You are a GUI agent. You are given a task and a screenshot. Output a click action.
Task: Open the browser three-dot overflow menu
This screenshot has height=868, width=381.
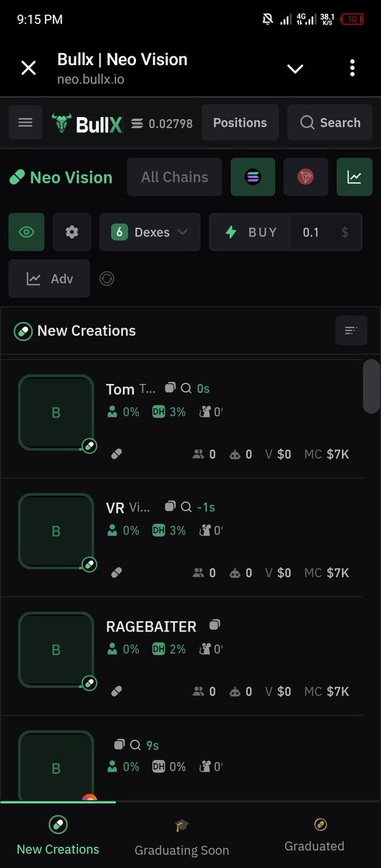[352, 69]
